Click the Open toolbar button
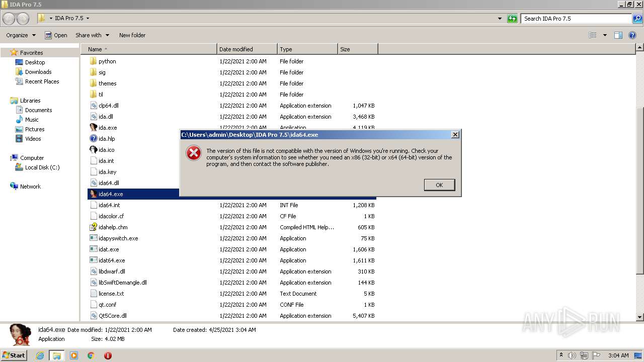644x362 pixels. tap(56, 35)
